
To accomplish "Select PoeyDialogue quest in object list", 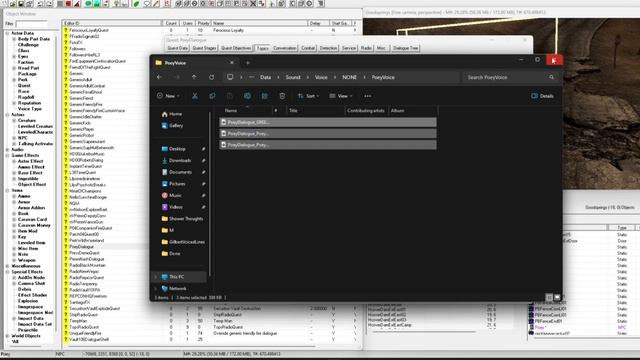I will click(x=82, y=247).
